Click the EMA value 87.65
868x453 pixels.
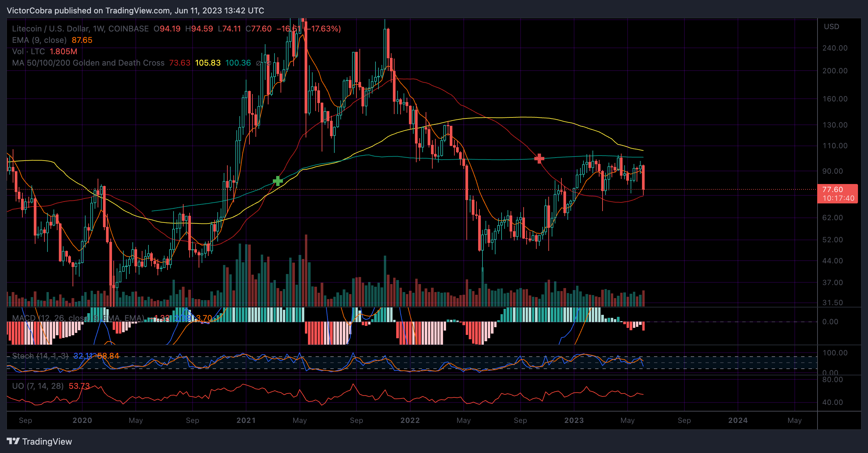(x=82, y=40)
